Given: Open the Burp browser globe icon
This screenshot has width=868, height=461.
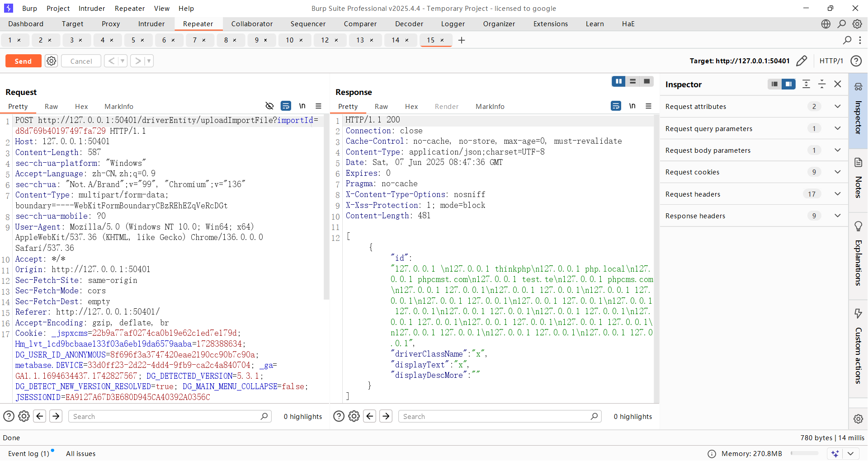Looking at the screenshot, I should tap(826, 24).
